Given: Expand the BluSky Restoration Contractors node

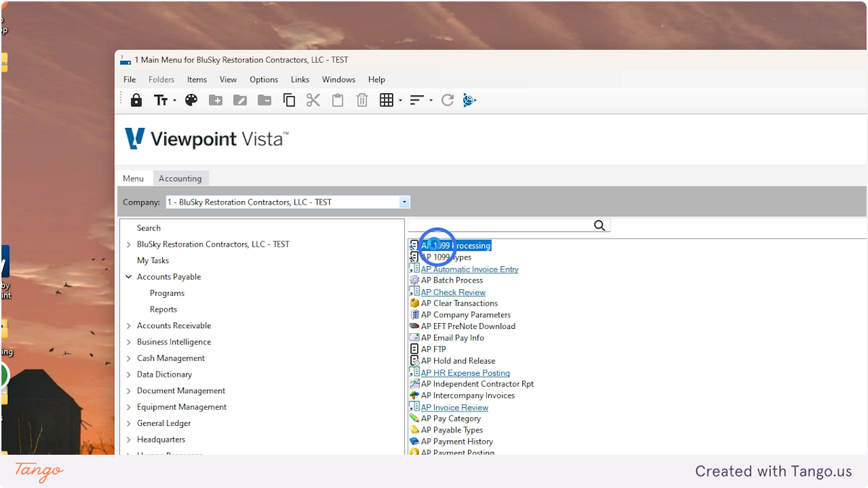Looking at the screenshot, I should (x=129, y=244).
